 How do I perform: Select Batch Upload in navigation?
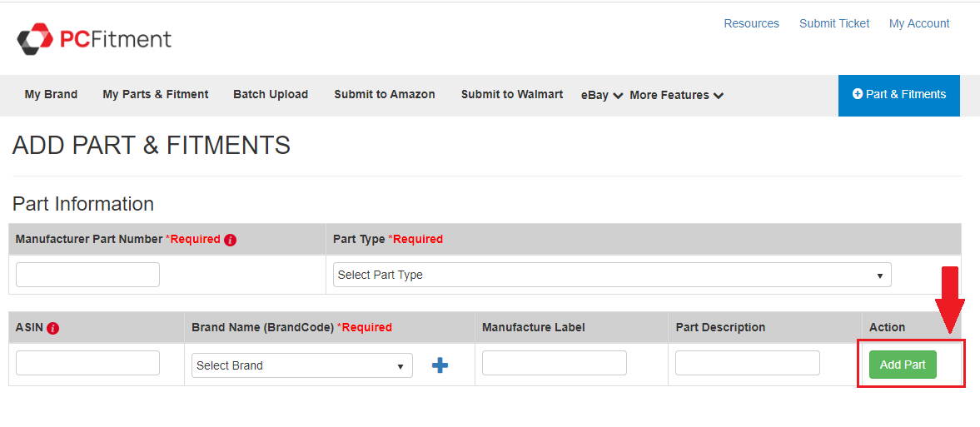[x=271, y=95]
